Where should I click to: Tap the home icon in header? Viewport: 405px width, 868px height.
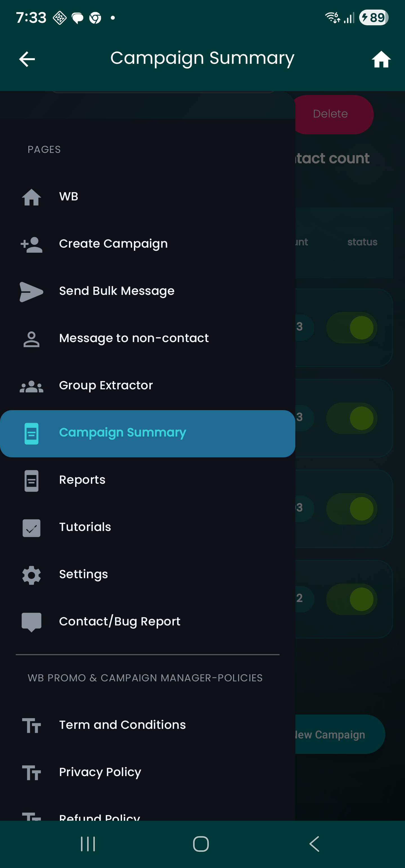(x=381, y=59)
